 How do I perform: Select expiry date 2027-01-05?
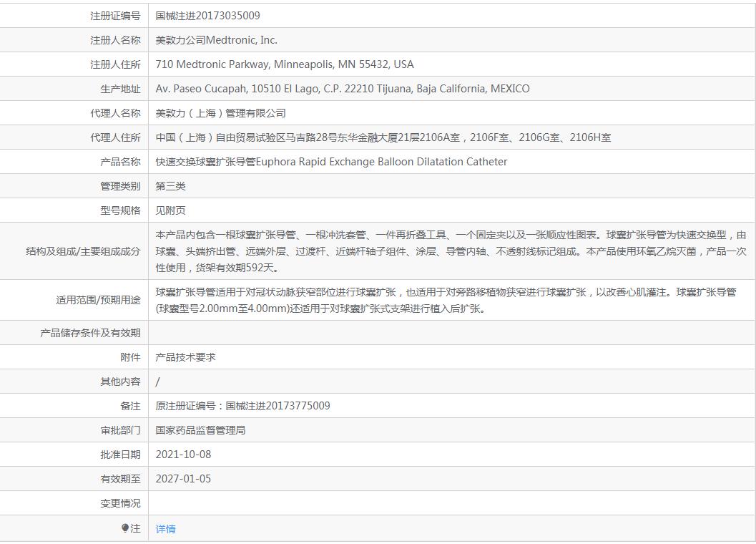(x=183, y=479)
